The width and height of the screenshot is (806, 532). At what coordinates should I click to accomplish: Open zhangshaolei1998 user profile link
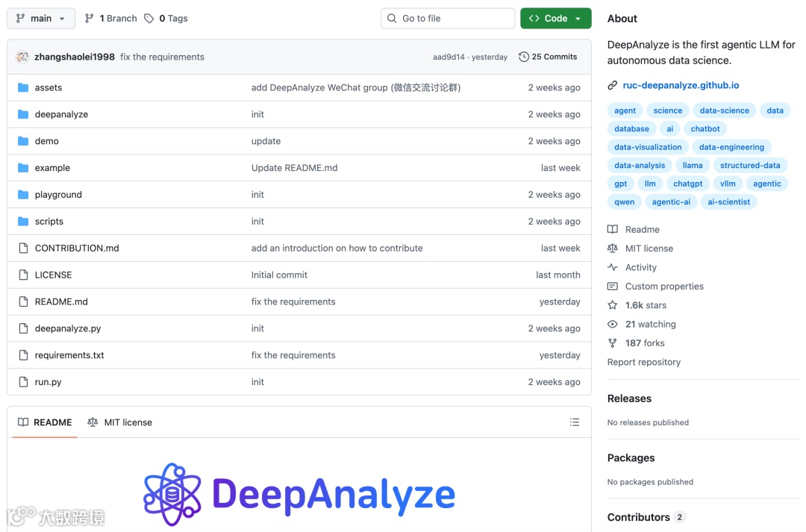pos(75,57)
